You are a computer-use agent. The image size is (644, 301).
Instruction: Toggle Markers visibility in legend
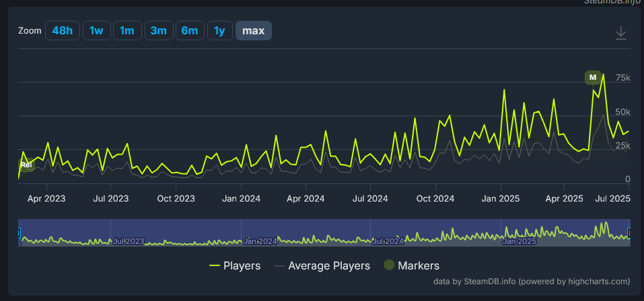pyautogui.click(x=412, y=266)
